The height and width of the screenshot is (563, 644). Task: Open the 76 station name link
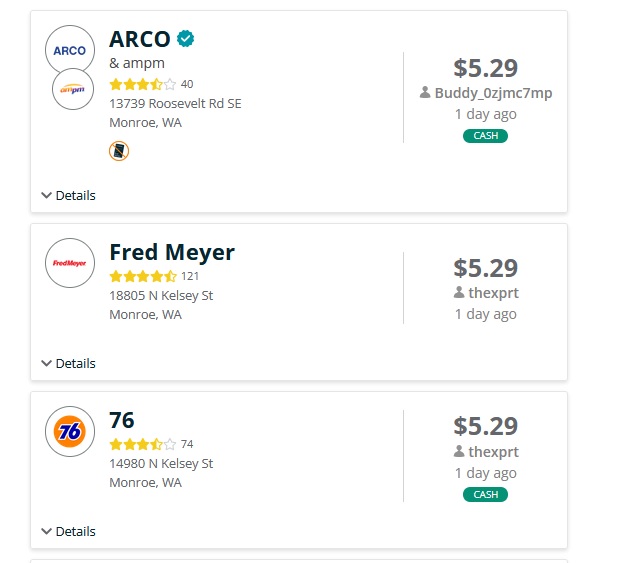coord(122,419)
